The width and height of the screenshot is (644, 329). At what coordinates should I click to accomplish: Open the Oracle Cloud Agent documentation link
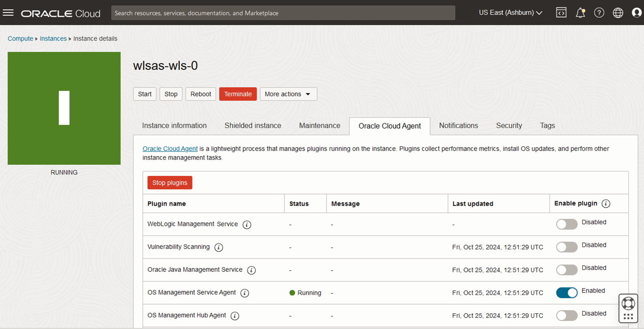click(x=170, y=149)
